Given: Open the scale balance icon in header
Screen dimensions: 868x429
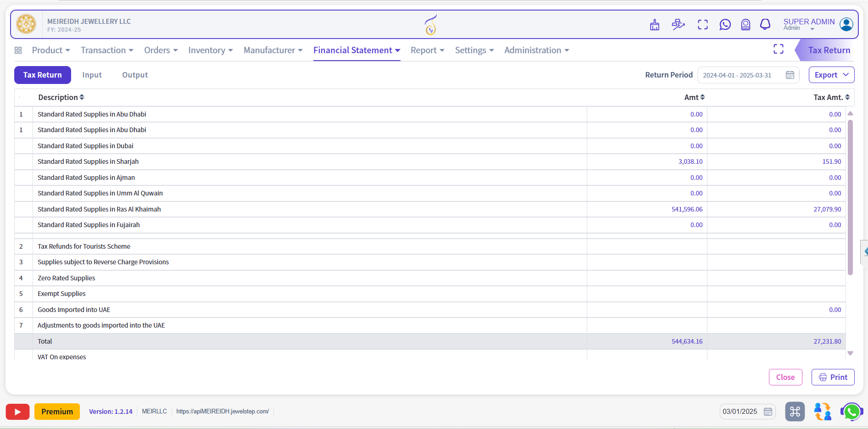Looking at the screenshot, I should click(x=678, y=24).
